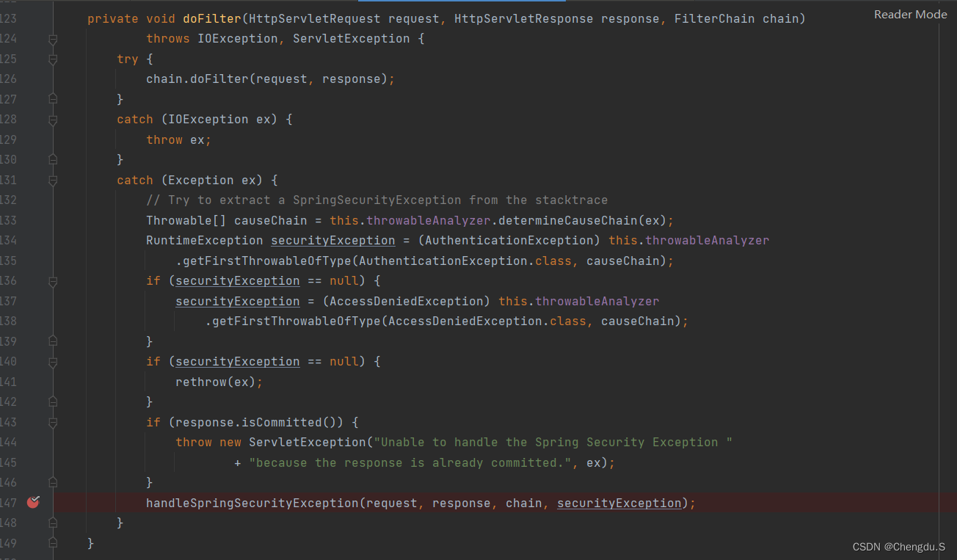Click ServletException in the throws clause
The height and width of the screenshot is (560, 957).
[352, 38]
